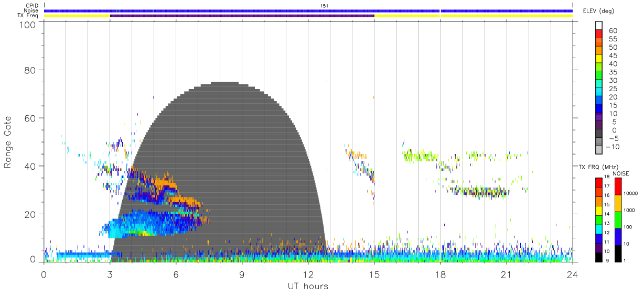Click the purple section of the TX Freq bar

pos(242,16)
